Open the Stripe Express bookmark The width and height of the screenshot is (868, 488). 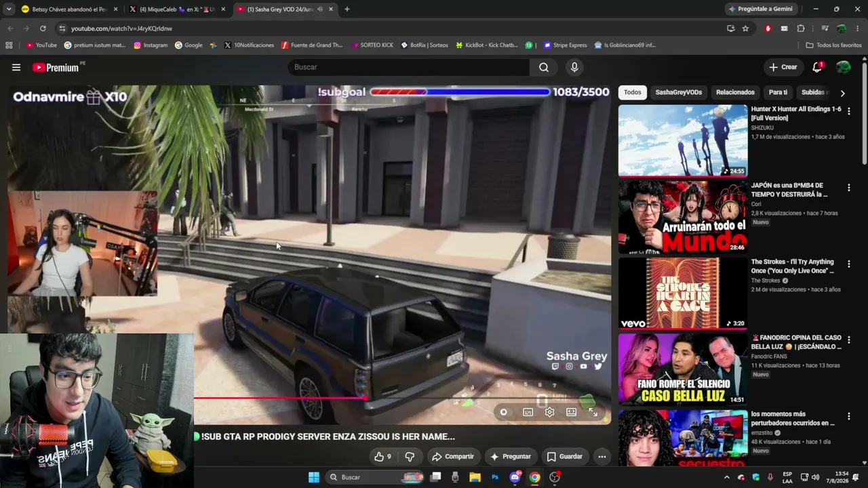[x=565, y=45]
